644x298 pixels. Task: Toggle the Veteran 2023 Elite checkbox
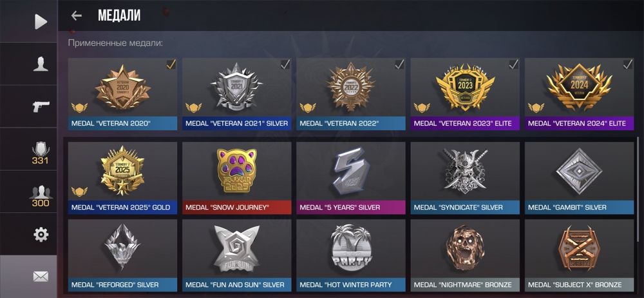point(513,65)
